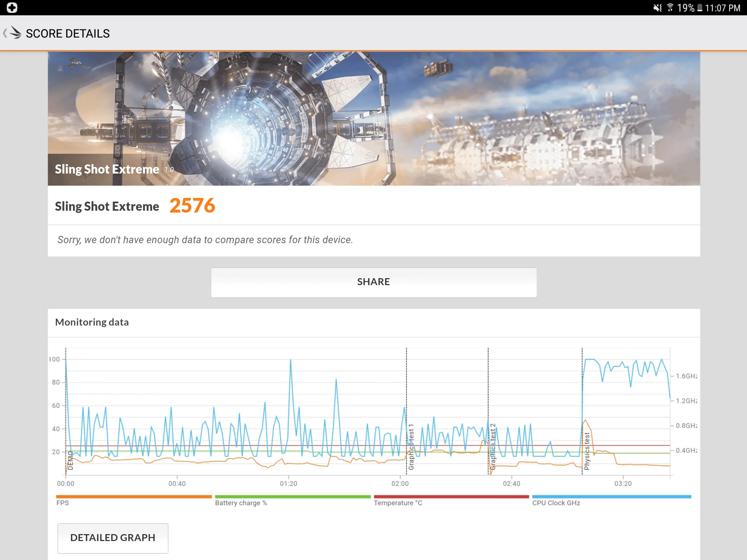Click the 02:40 time axis label
The width and height of the screenshot is (747, 560).
511,484
